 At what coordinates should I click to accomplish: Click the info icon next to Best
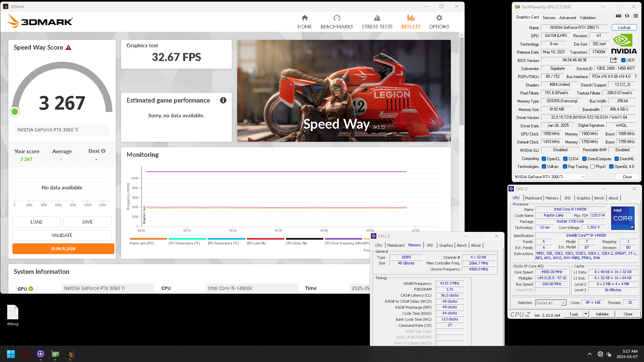[103, 151]
